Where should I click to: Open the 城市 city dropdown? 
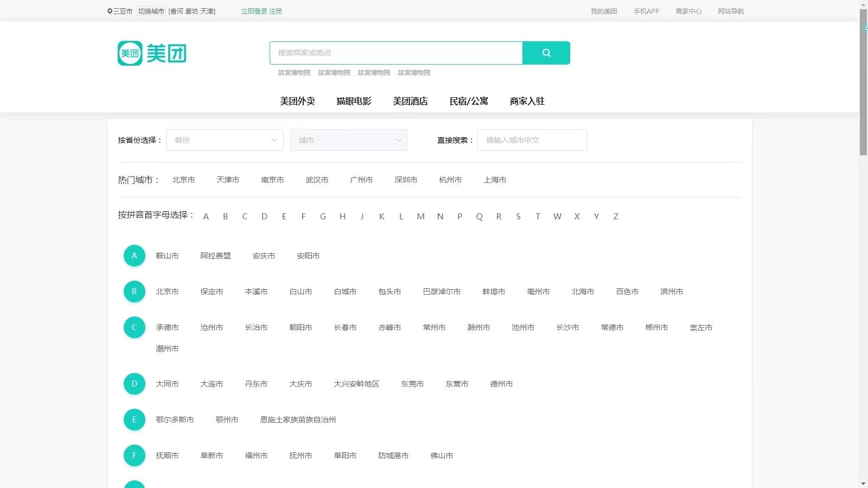point(349,140)
